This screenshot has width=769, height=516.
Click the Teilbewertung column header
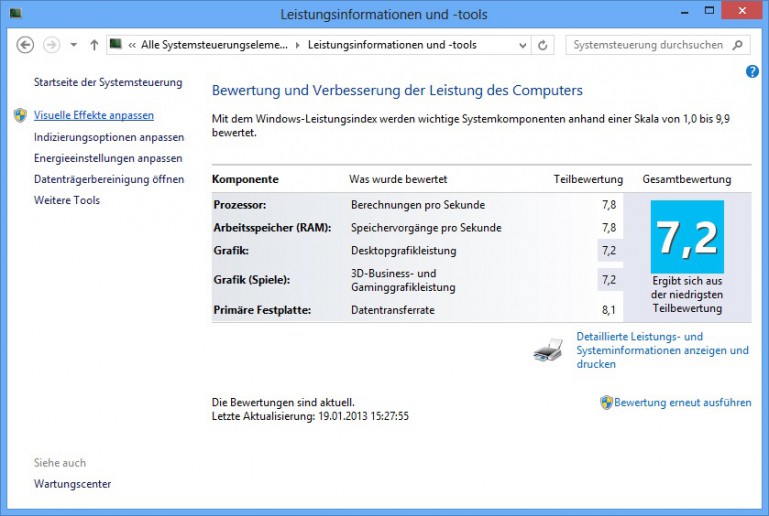pyautogui.click(x=588, y=180)
